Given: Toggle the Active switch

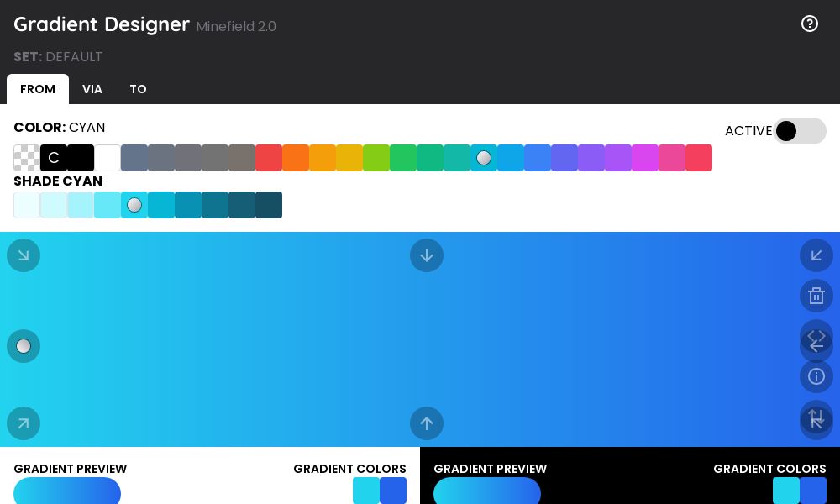Looking at the screenshot, I should pyautogui.click(x=799, y=131).
